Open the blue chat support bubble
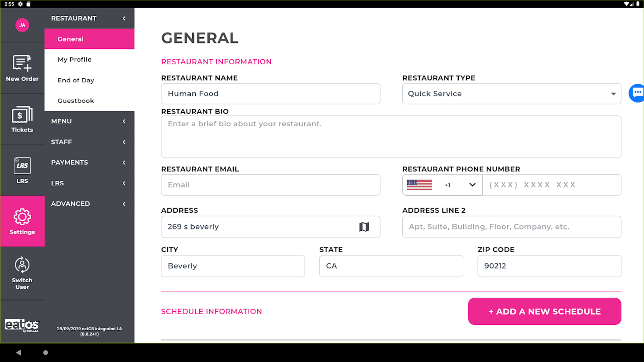644x362 pixels. [637, 93]
